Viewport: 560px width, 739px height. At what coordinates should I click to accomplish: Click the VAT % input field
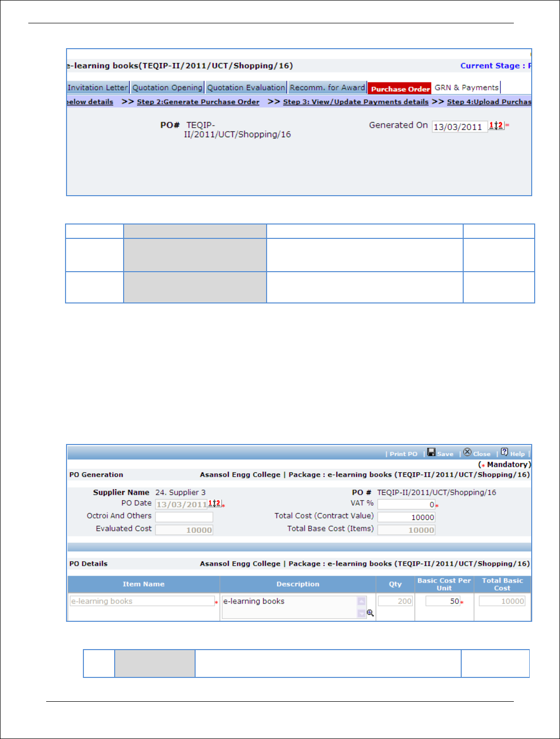(x=406, y=504)
